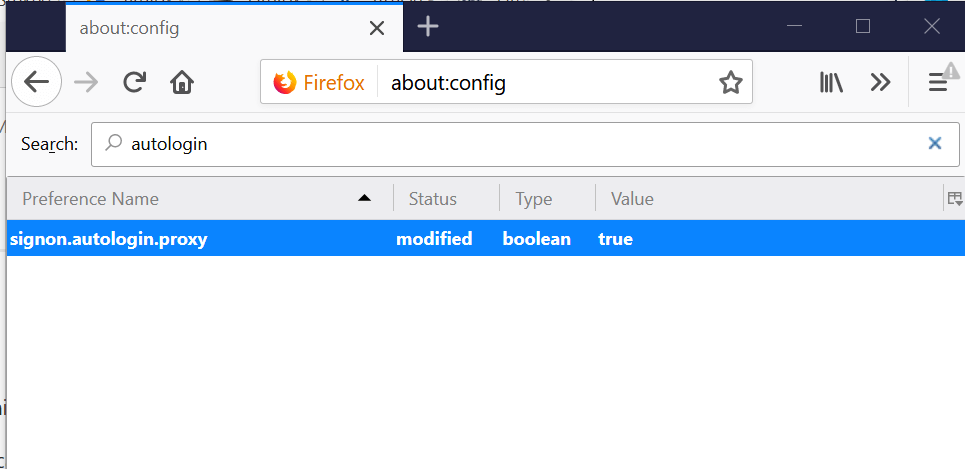Focus the address bar showing about:config
This screenshot has height=469, width=965.
pyautogui.click(x=540, y=83)
